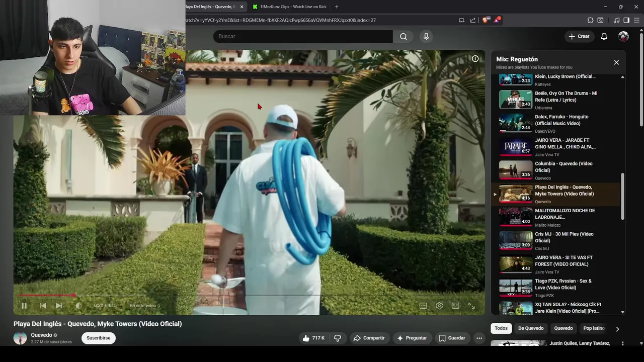Close the Playa Del Inglés browser tab

[x=242, y=7]
